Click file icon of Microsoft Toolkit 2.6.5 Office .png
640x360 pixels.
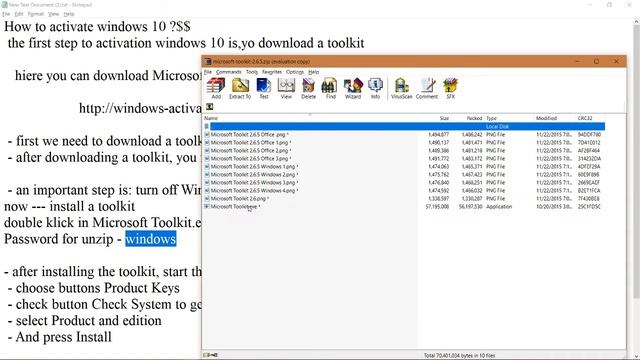pos(207,134)
